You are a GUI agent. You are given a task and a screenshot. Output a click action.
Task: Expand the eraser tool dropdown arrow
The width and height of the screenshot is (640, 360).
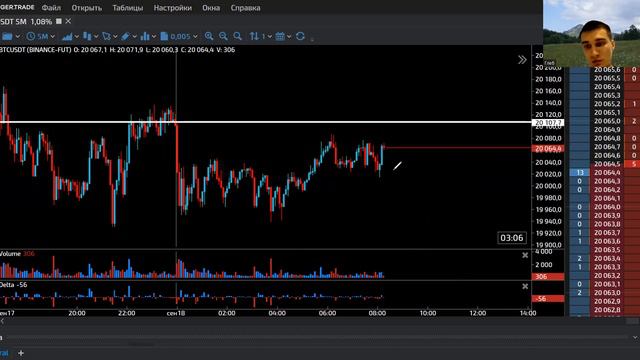pyautogui.click(x=135, y=36)
